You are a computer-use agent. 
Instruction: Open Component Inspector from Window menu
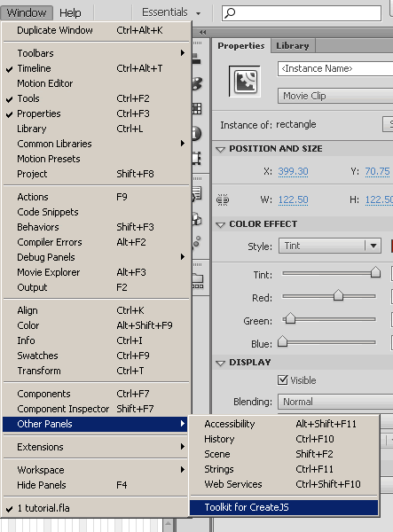tap(95, 409)
